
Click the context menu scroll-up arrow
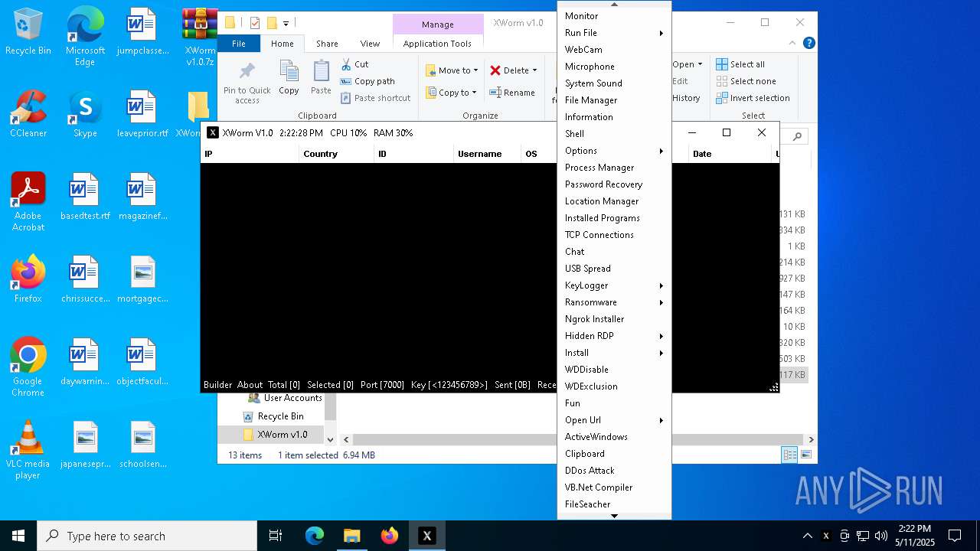click(614, 5)
